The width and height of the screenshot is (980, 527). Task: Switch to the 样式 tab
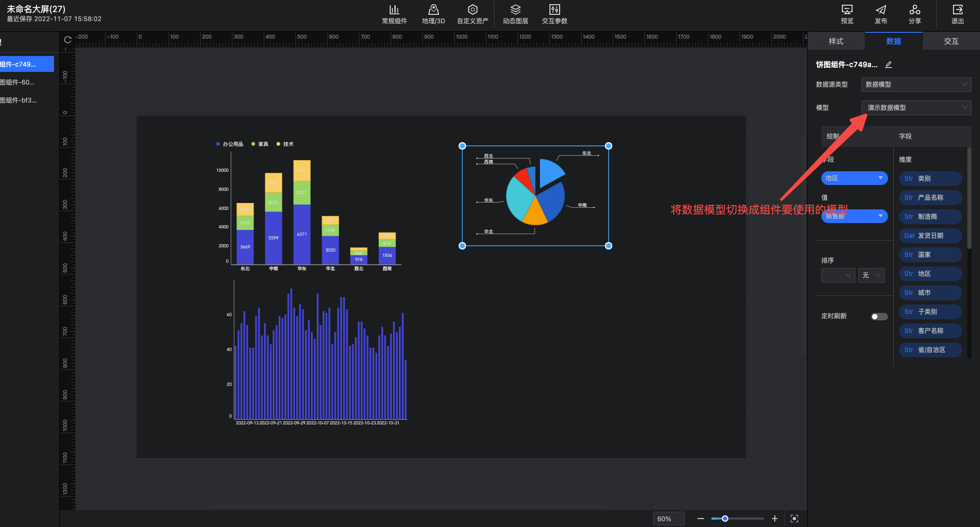point(836,41)
